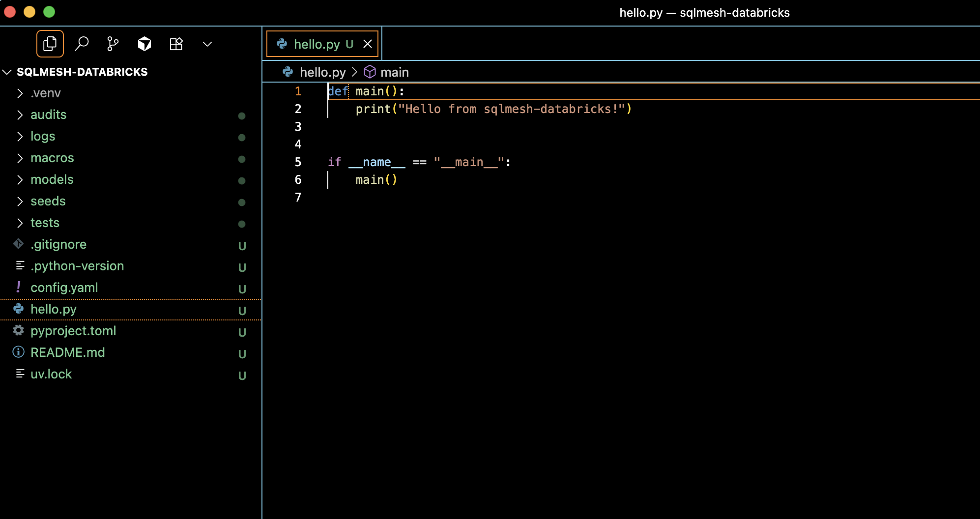Expand the macros folder
This screenshot has height=519, width=980.
click(x=52, y=158)
